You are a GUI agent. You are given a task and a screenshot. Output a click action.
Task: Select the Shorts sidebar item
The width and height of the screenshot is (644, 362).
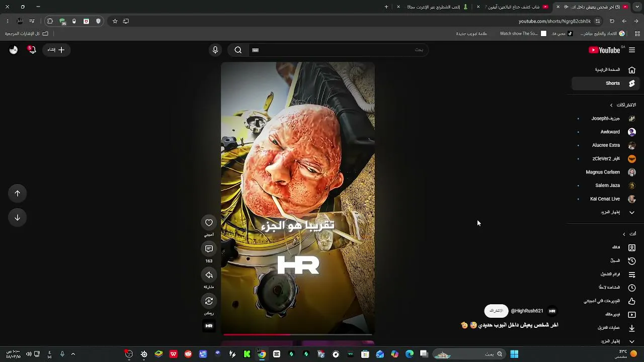(605, 83)
